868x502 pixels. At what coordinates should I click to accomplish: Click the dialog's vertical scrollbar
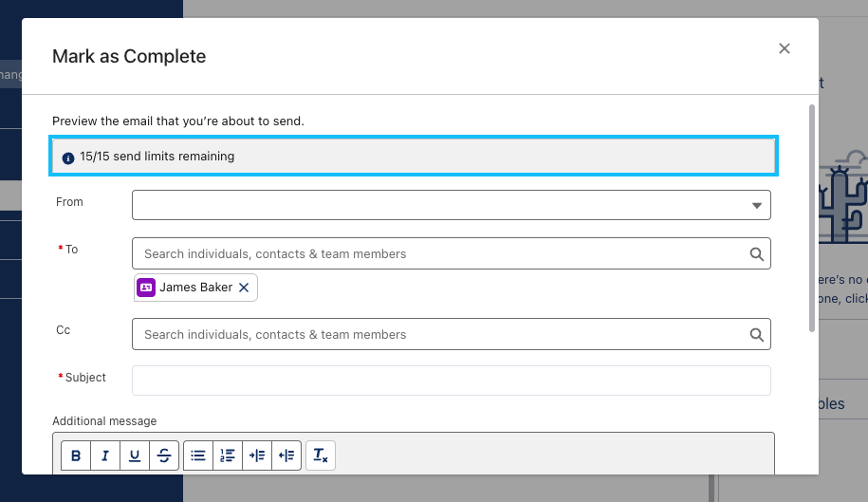tap(811, 218)
